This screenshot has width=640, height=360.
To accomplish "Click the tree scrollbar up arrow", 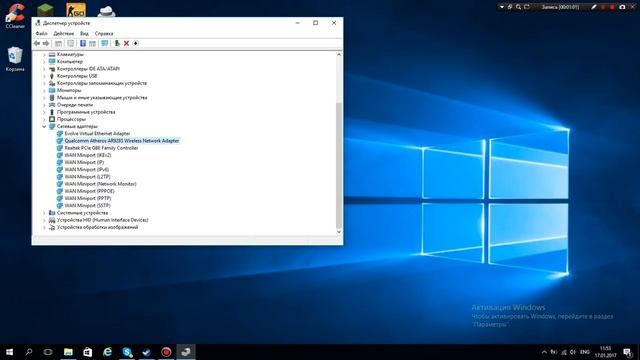I will tap(339, 54).
